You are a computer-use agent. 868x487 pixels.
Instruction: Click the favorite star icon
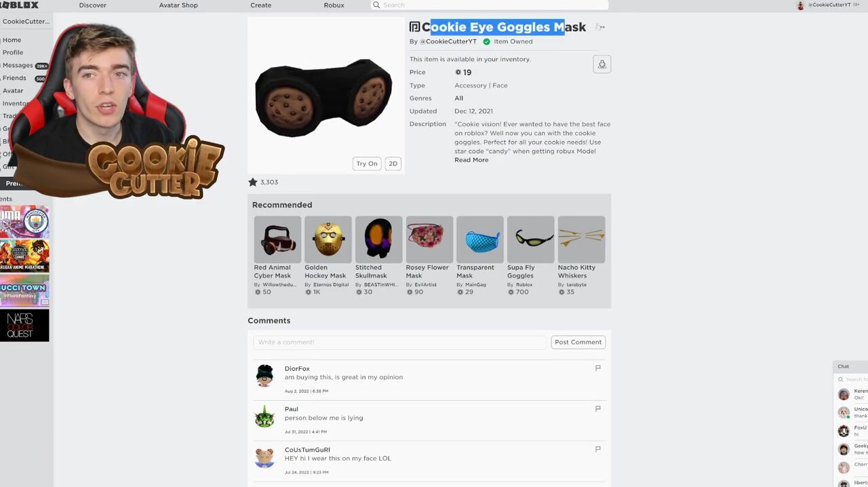[x=253, y=182]
